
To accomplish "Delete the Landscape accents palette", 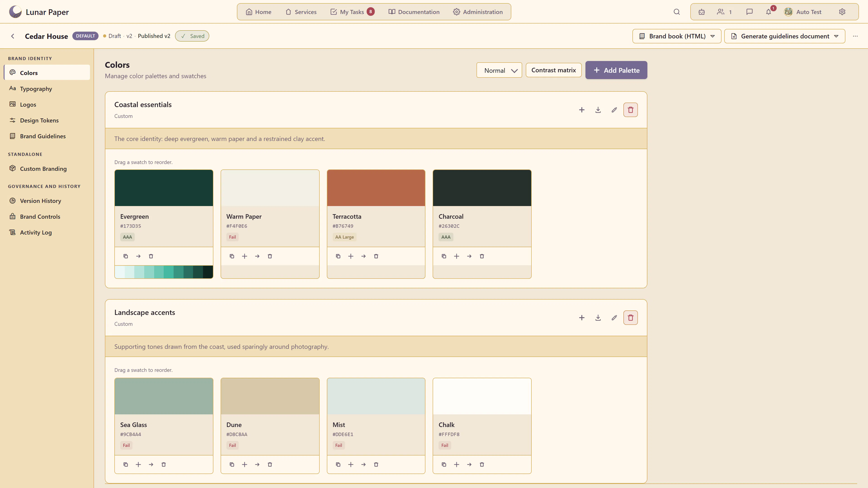I will tap(630, 318).
